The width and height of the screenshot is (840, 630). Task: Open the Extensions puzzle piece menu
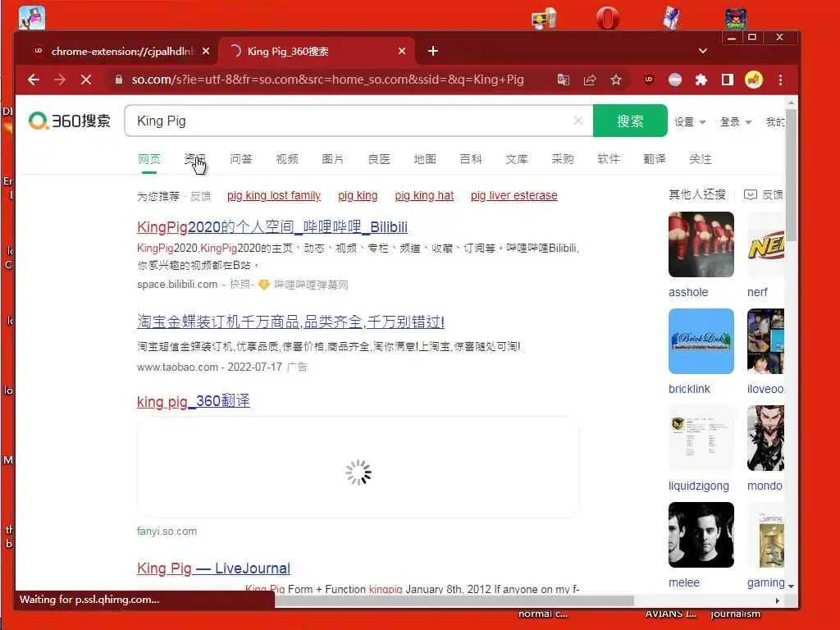click(x=701, y=80)
